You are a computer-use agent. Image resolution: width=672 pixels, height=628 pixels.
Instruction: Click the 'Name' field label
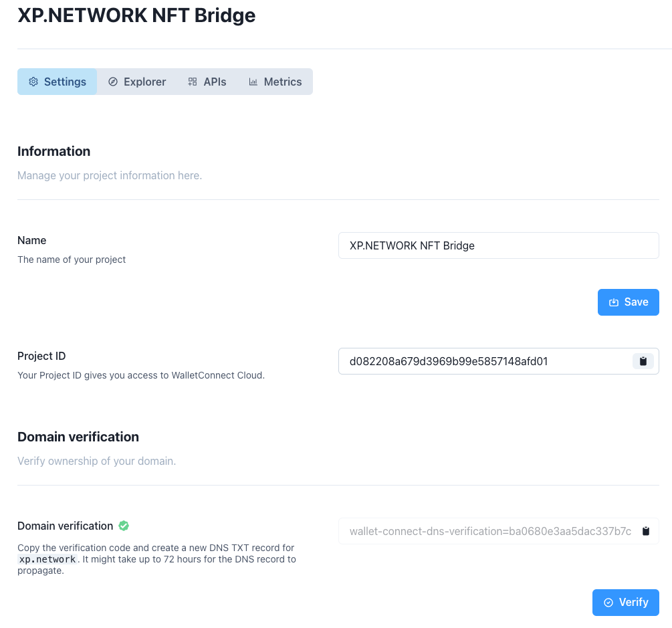coord(31,240)
